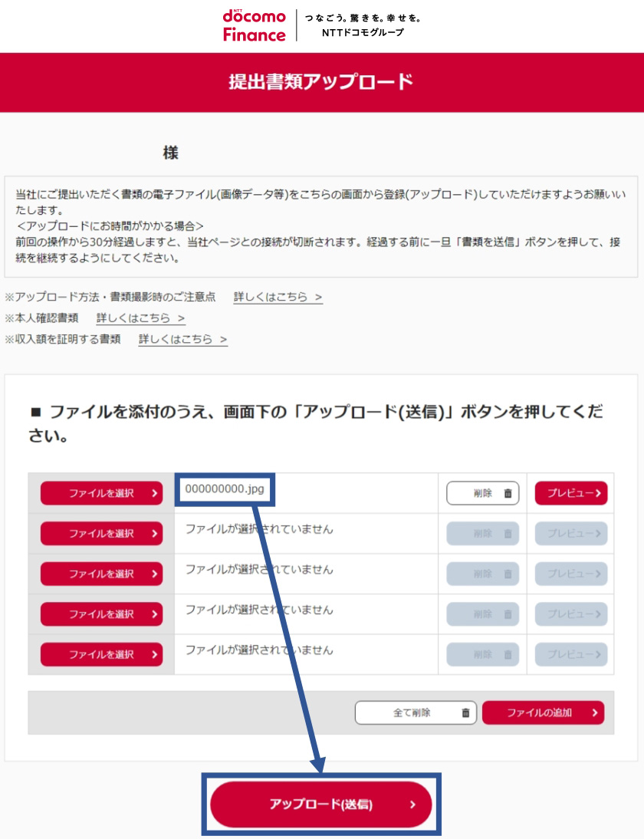Preview the 000000000.jpg file
Screen dimensions: 644x839
(571, 493)
